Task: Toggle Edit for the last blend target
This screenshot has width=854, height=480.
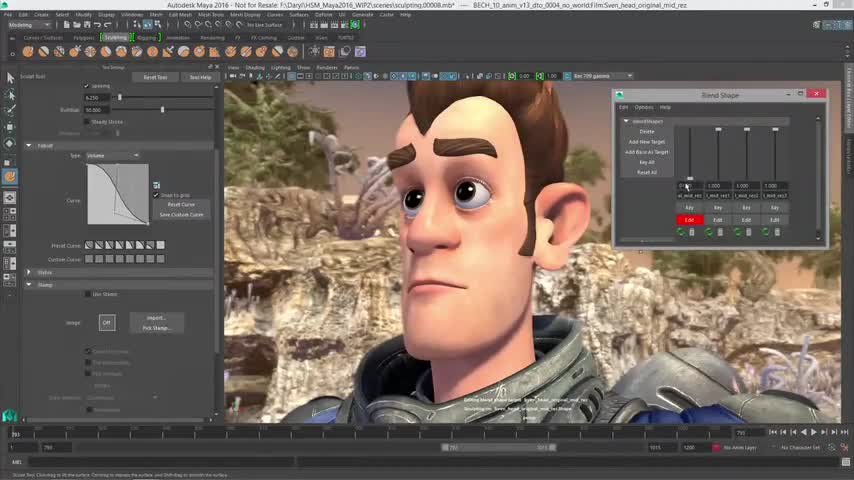Action: coord(774,220)
